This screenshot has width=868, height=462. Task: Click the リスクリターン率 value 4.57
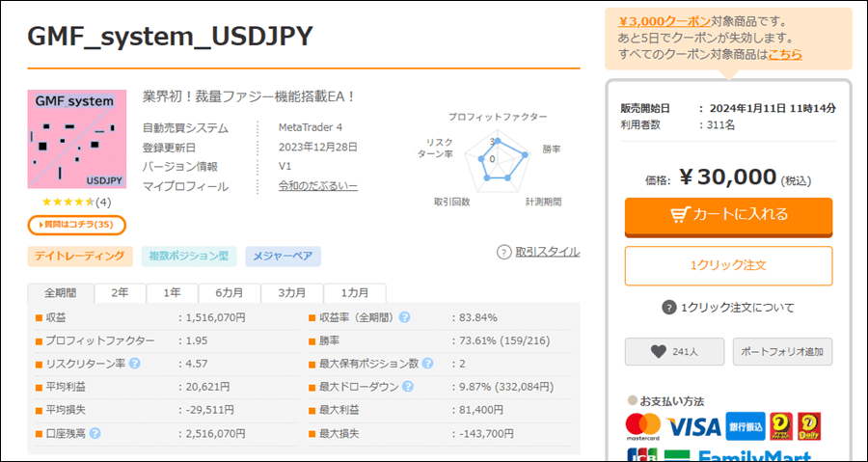[197, 364]
